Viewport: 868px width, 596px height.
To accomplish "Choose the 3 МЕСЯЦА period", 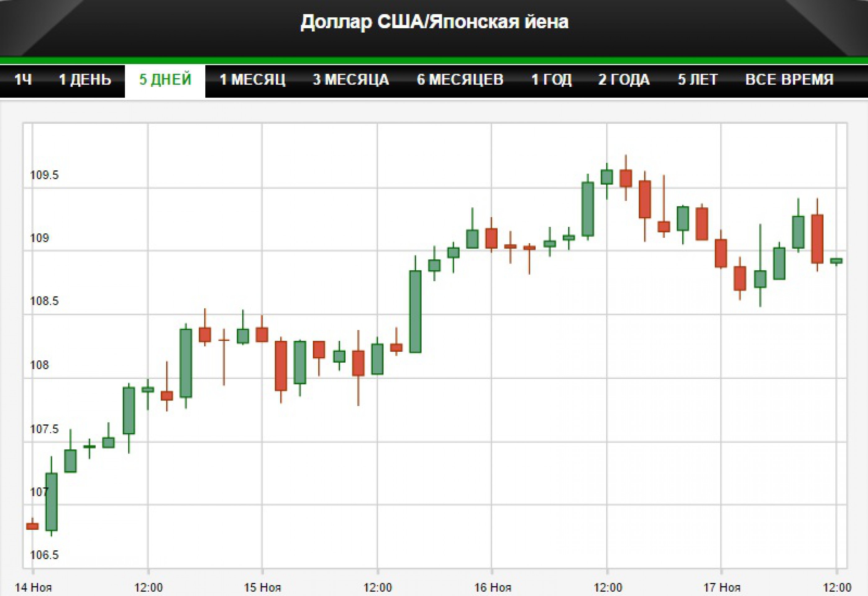I will click(350, 80).
